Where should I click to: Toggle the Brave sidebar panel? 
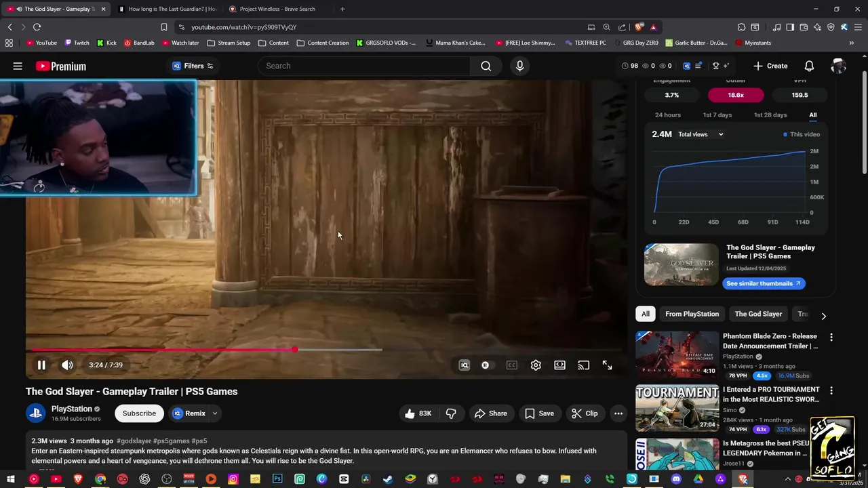[790, 27]
